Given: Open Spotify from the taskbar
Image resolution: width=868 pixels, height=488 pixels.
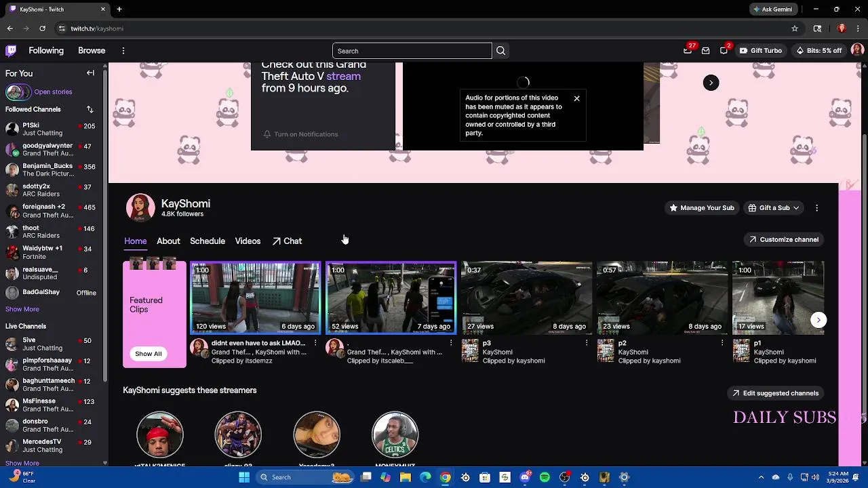Looking at the screenshot, I should 545,477.
